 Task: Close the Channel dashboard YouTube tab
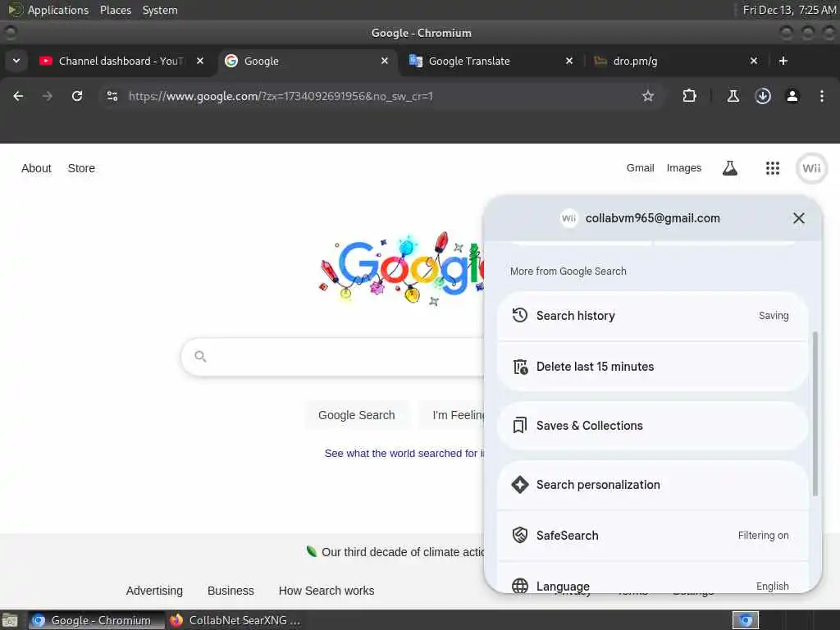coord(200,61)
